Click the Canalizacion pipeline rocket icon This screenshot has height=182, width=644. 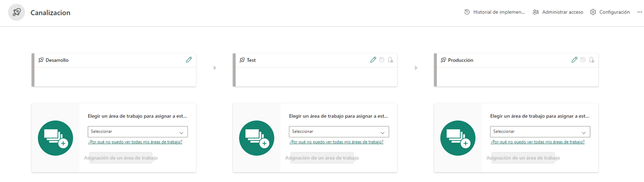[16, 12]
